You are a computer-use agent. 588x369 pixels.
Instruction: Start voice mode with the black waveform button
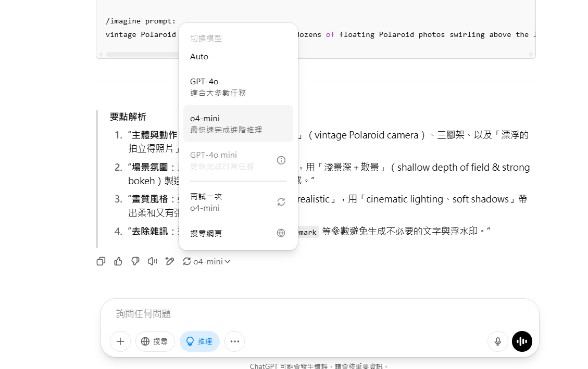tap(522, 341)
